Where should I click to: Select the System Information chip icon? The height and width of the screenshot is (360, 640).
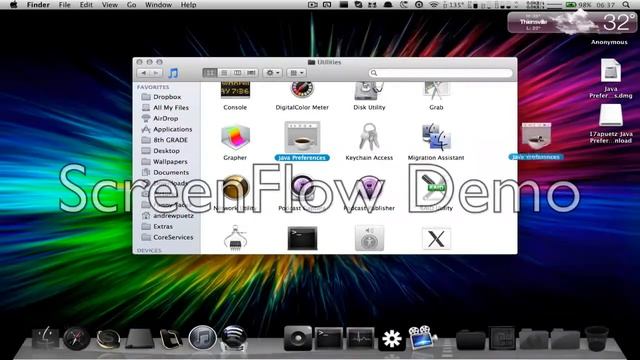235,238
